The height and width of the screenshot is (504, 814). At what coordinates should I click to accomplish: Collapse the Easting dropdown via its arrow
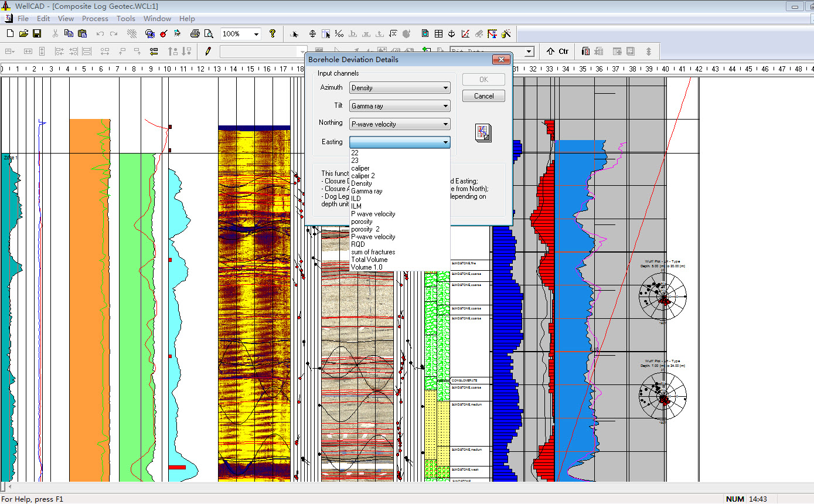[x=445, y=142]
